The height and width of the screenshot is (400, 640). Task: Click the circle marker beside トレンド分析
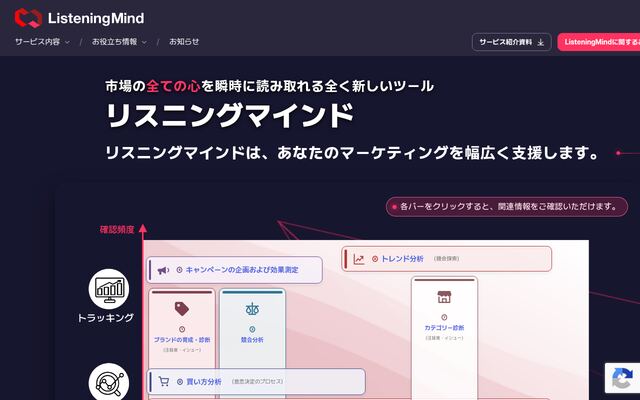point(375,259)
